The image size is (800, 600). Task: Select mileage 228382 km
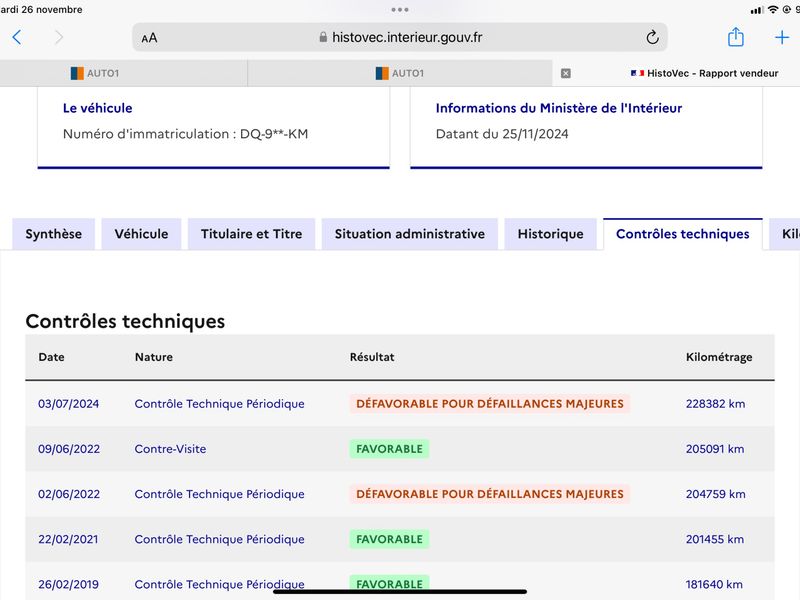click(715, 404)
